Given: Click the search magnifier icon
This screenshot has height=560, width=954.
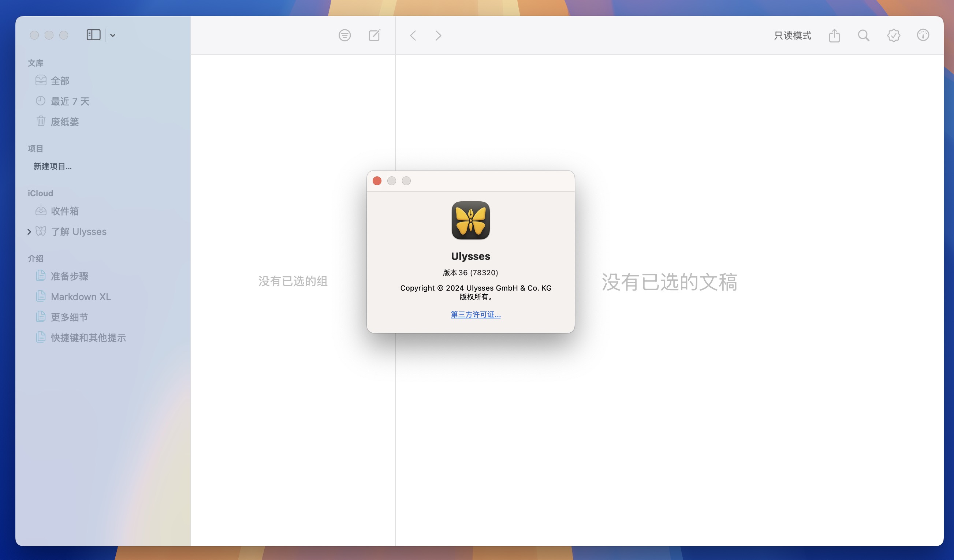Looking at the screenshot, I should [x=864, y=36].
